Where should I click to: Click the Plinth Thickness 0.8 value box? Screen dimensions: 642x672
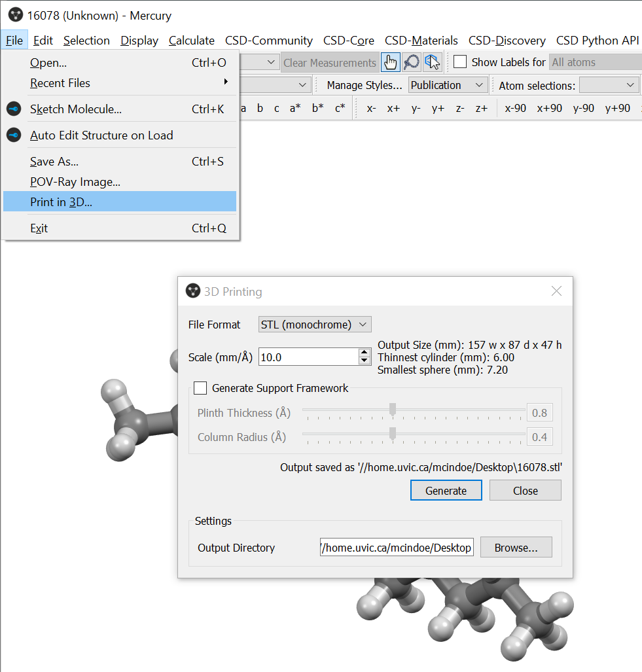pyautogui.click(x=539, y=413)
